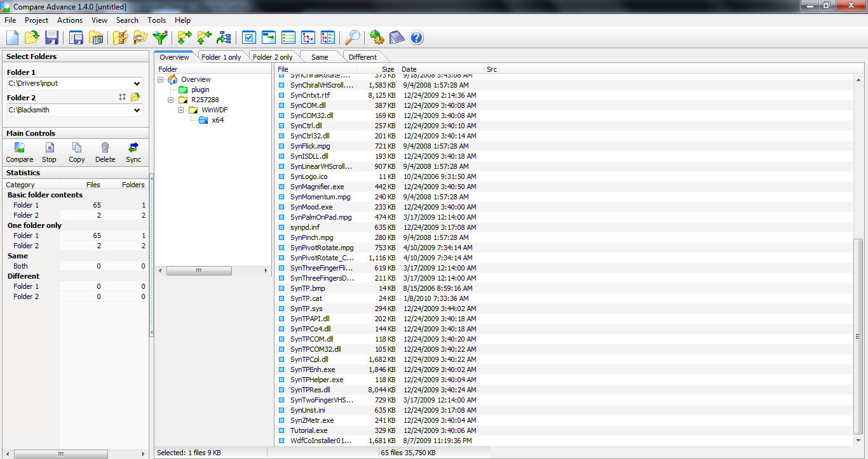
Task: Click the folder tree horizontal scrollbar thumb
Action: pyautogui.click(x=199, y=270)
